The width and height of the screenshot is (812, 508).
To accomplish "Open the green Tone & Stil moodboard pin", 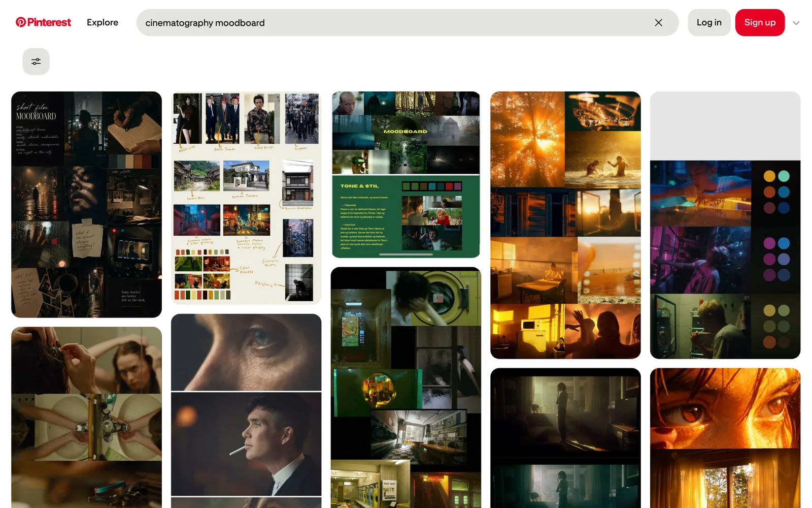I will point(406,175).
